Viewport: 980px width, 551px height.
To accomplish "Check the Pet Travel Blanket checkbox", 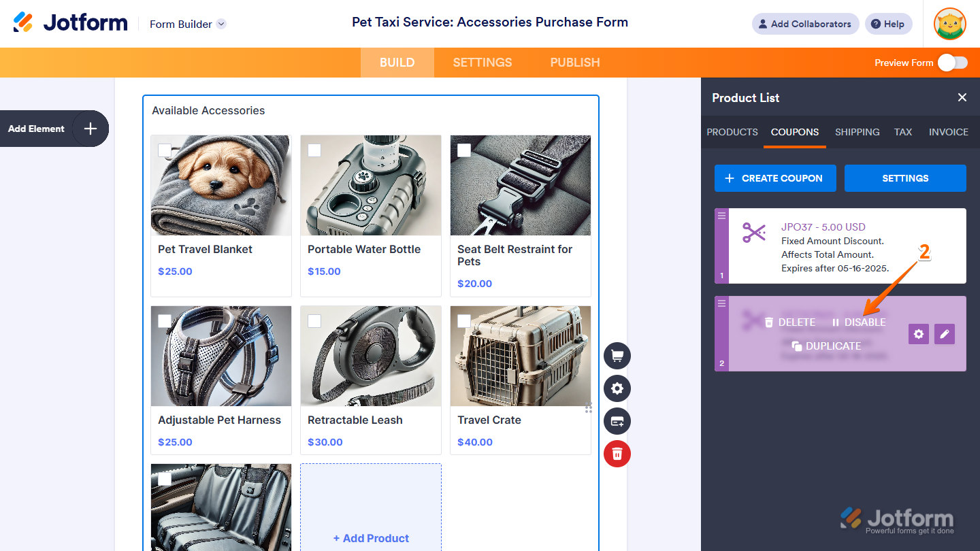I will pyautogui.click(x=165, y=150).
